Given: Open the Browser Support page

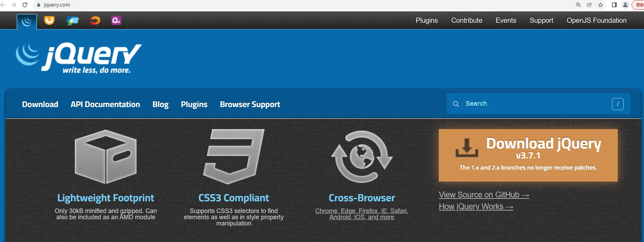Looking at the screenshot, I should click(250, 104).
